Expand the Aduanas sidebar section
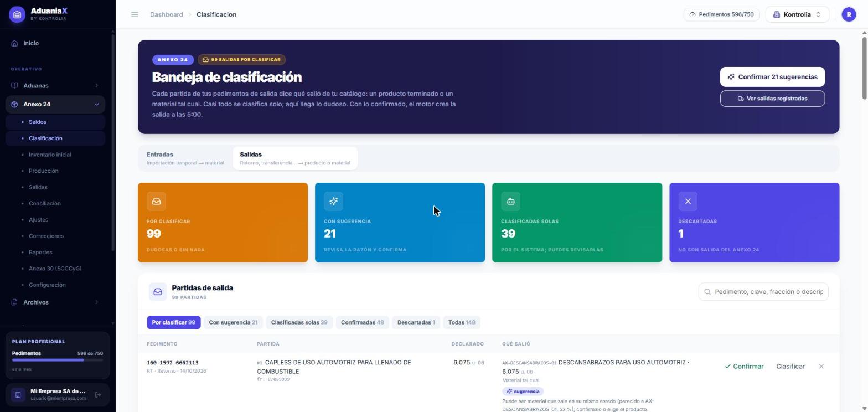 click(96, 86)
